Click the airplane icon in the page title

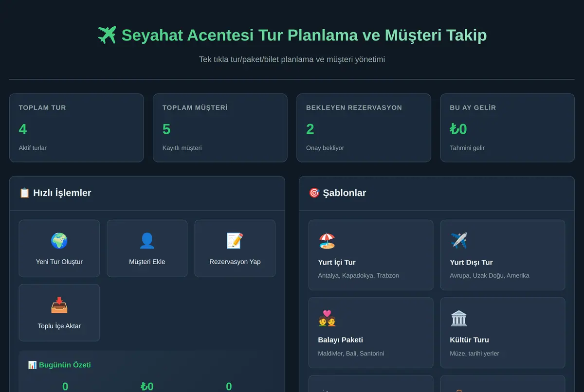107,35
